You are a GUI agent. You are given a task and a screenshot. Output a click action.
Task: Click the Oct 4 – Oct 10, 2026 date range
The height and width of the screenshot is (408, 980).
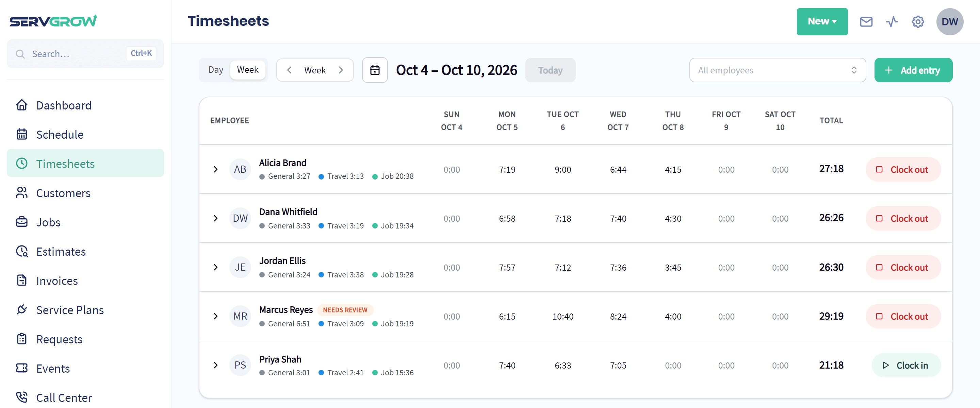click(457, 70)
